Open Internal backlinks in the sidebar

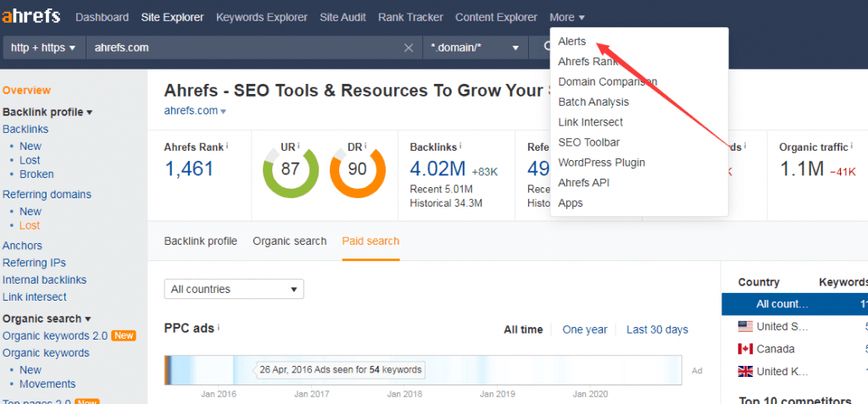pos(44,280)
